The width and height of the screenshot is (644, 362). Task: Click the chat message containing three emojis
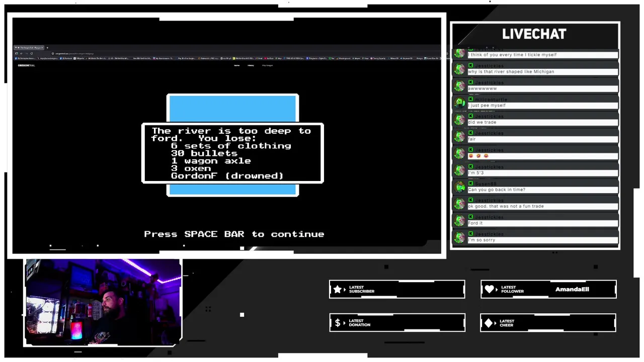[542, 156]
